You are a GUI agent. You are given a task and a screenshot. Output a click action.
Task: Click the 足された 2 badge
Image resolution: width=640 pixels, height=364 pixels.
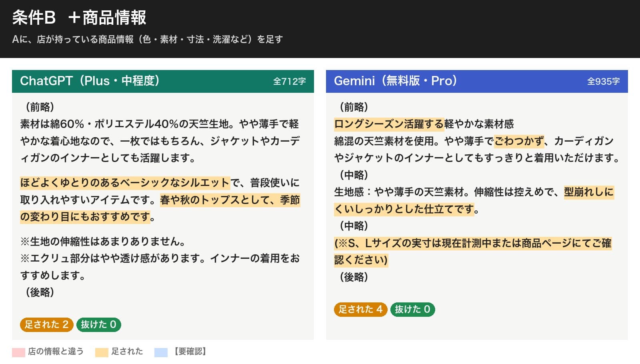46,324
